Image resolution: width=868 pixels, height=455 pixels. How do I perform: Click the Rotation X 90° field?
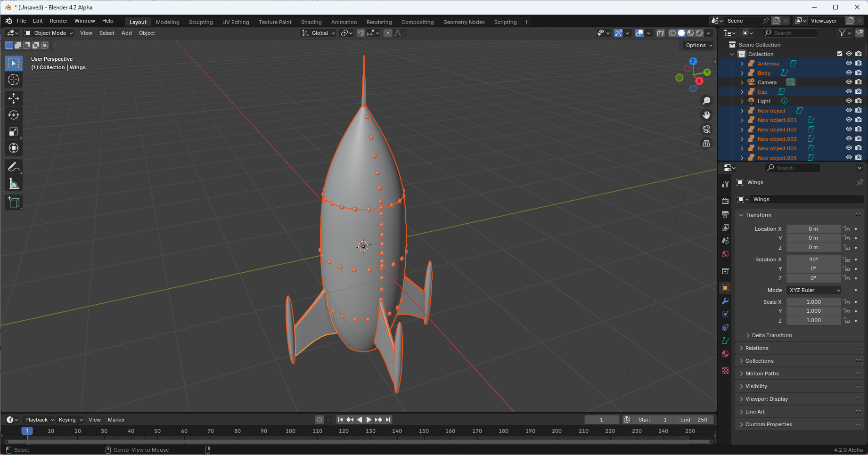[x=813, y=260]
